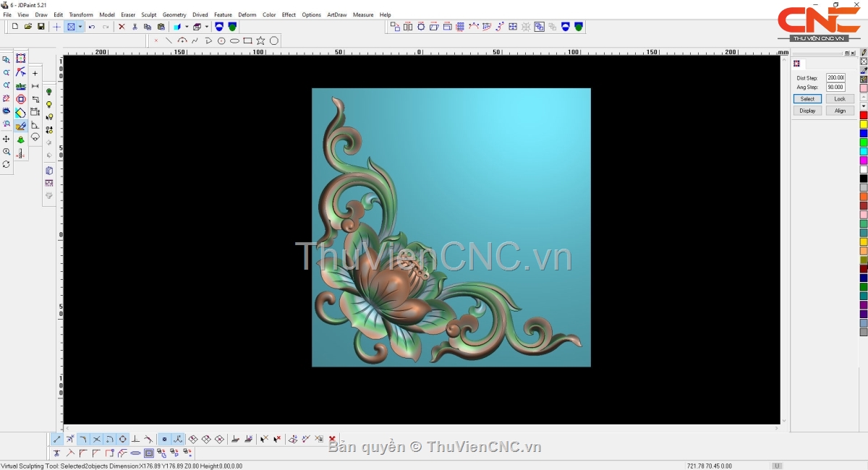Pick the rectangle drawing tool

coord(247,40)
